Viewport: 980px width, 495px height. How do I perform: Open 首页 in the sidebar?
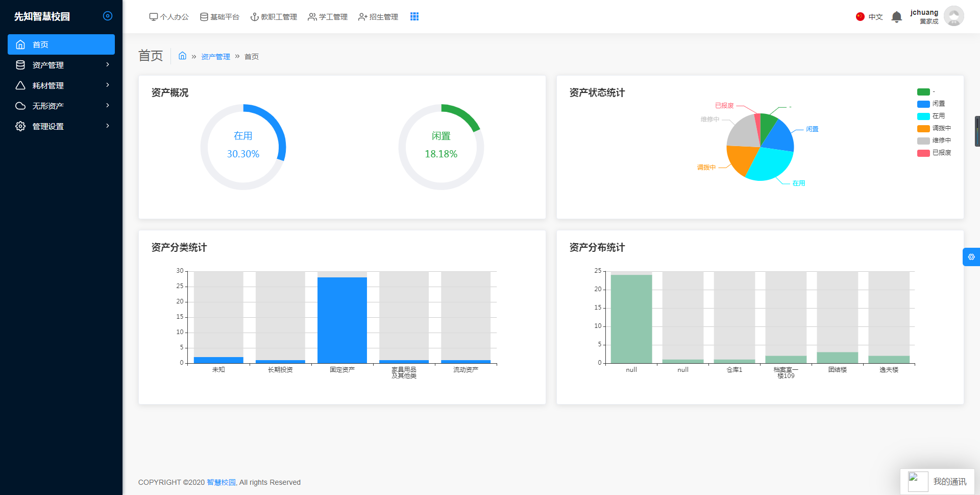(x=61, y=44)
